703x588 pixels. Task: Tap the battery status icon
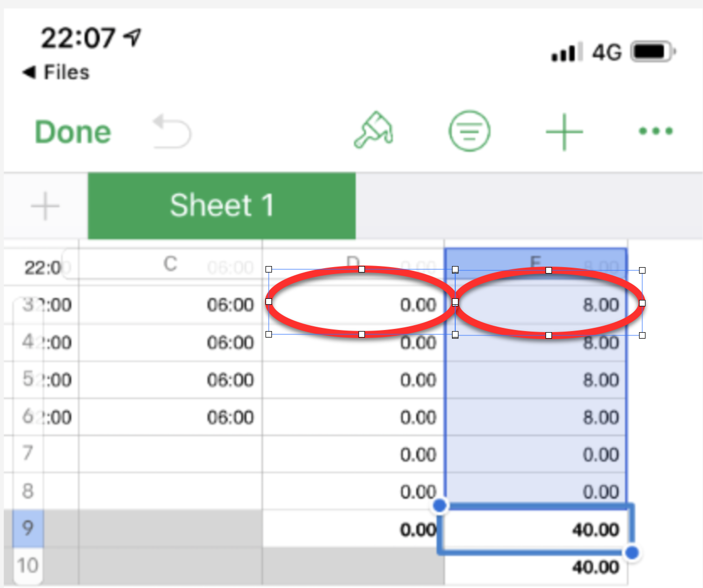tap(652, 52)
